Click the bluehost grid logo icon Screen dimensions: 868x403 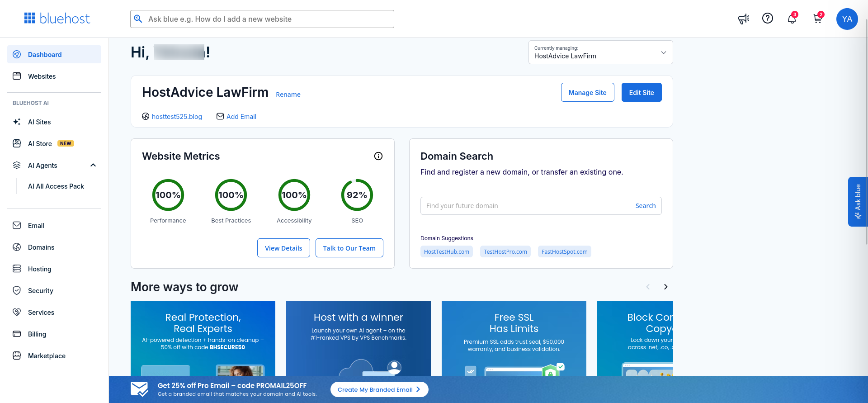tap(30, 18)
